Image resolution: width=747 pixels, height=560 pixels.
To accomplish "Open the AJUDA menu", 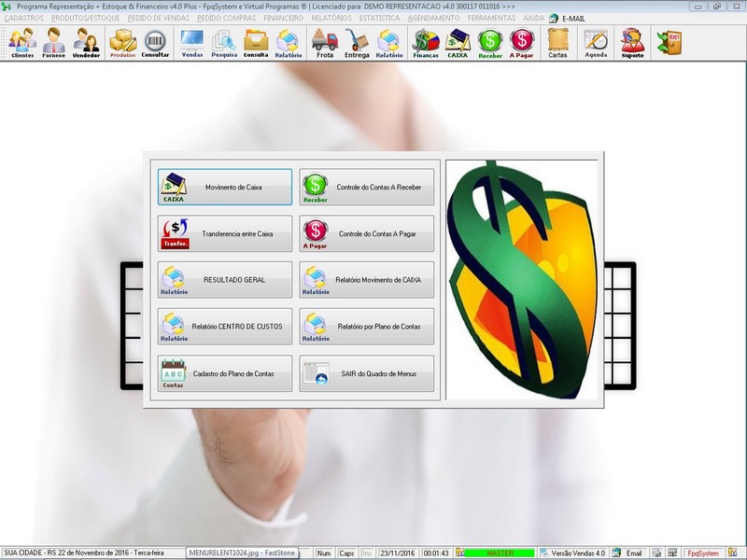I will [x=533, y=18].
